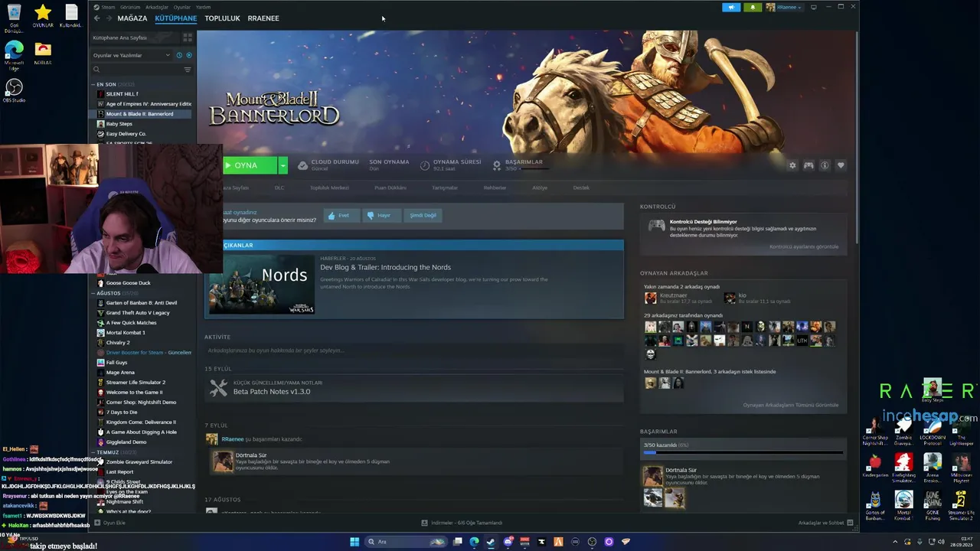The width and height of the screenshot is (980, 551).
Task: Click the Başarımlar achievements star icon
Action: [x=497, y=165]
